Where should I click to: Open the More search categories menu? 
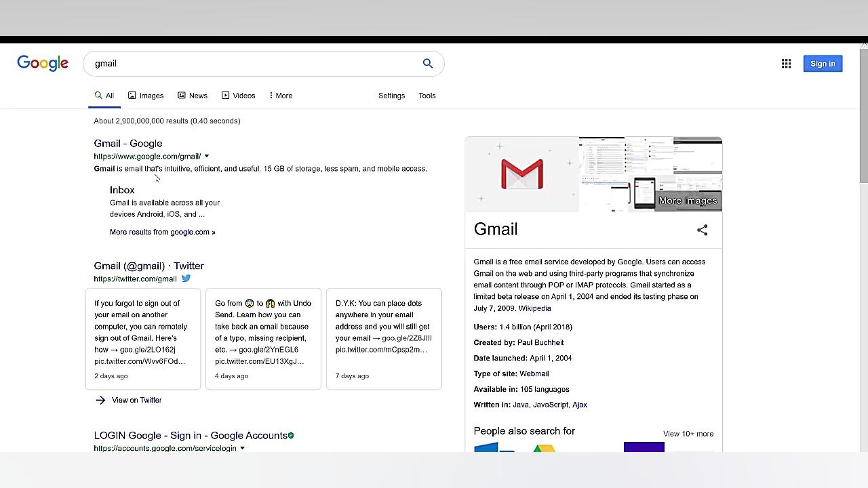(x=281, y=96)
